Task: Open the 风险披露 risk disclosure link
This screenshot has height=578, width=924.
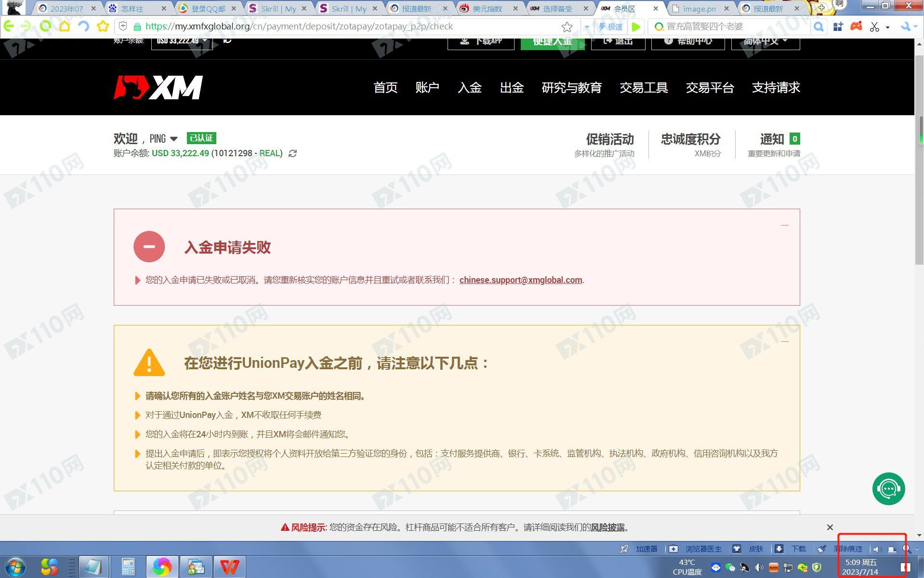Action: tap(607, 527)
